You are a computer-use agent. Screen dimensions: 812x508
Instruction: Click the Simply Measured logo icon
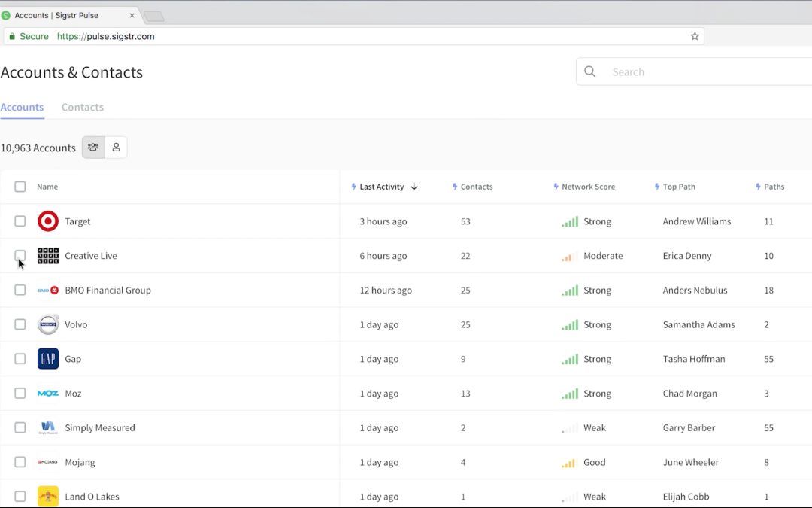click(x=48, y=427)
